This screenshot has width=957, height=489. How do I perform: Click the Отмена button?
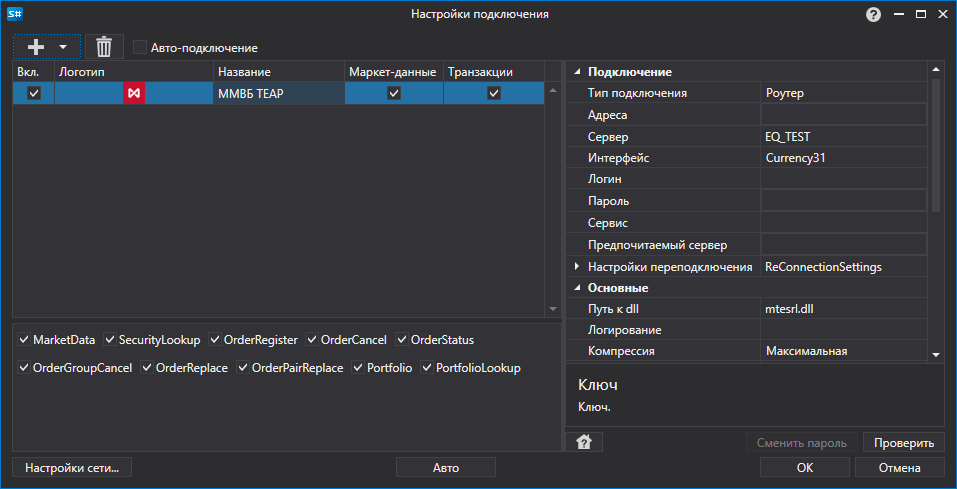coord(900,468)
